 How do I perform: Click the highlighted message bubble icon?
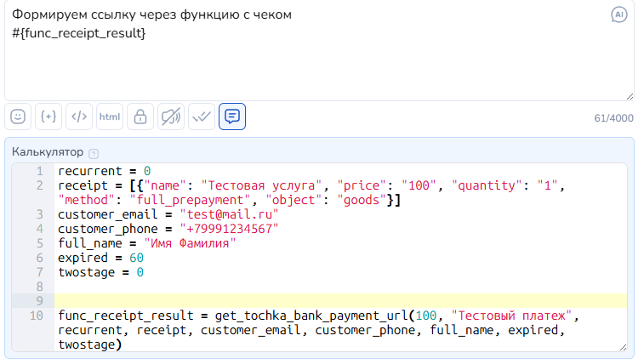232,117
